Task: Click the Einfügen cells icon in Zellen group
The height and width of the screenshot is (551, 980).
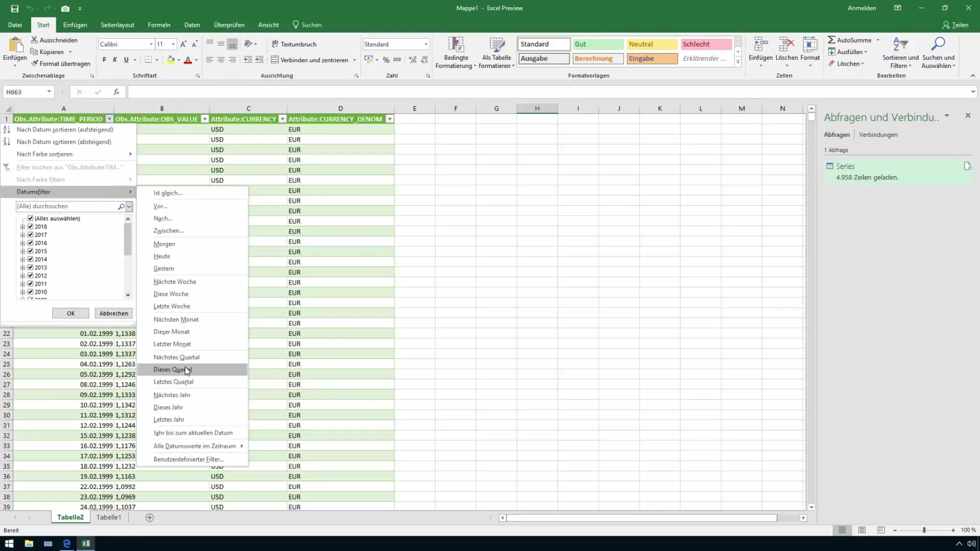Action: [761, 45]
